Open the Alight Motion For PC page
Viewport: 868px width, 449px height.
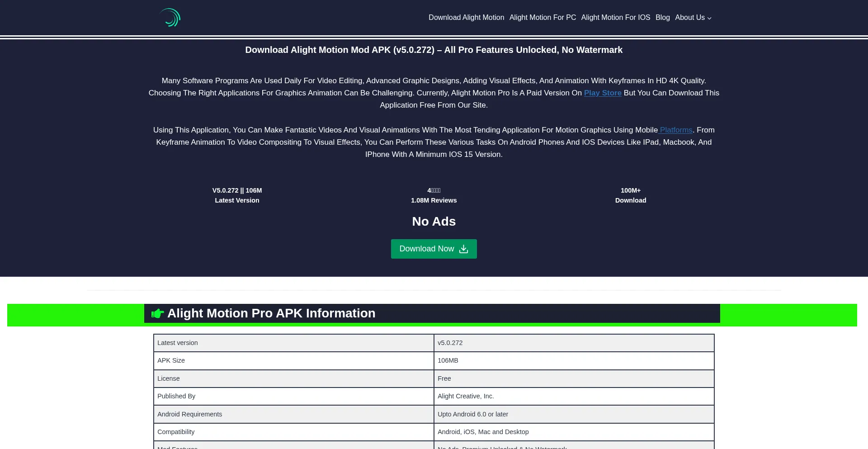pos(542,17)
